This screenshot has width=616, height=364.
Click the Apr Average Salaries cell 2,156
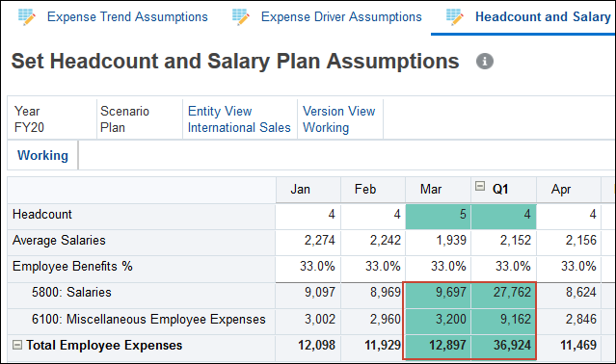pos(569,243)
